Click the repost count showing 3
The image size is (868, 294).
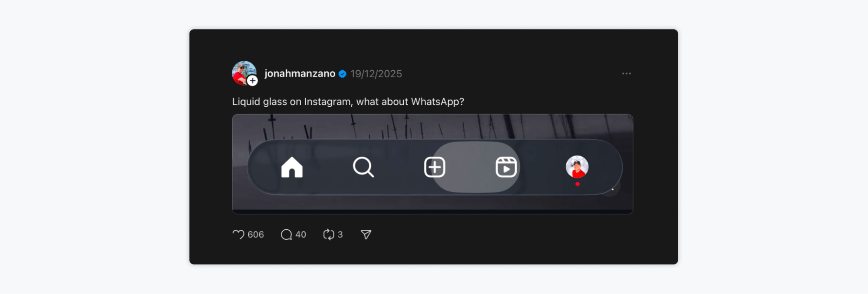(x=340, y=235)
